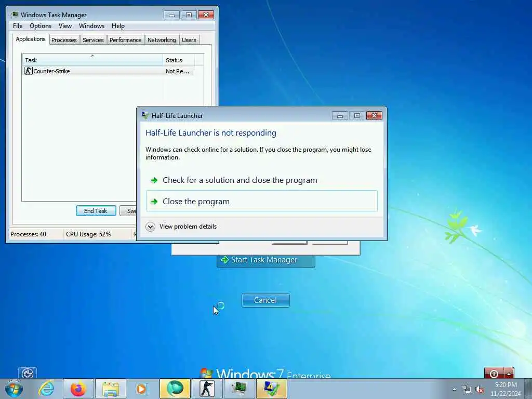Choose Close the program option
Image resolution: width=532 pixels, height=399 pixels.
(x=262, y=201)
